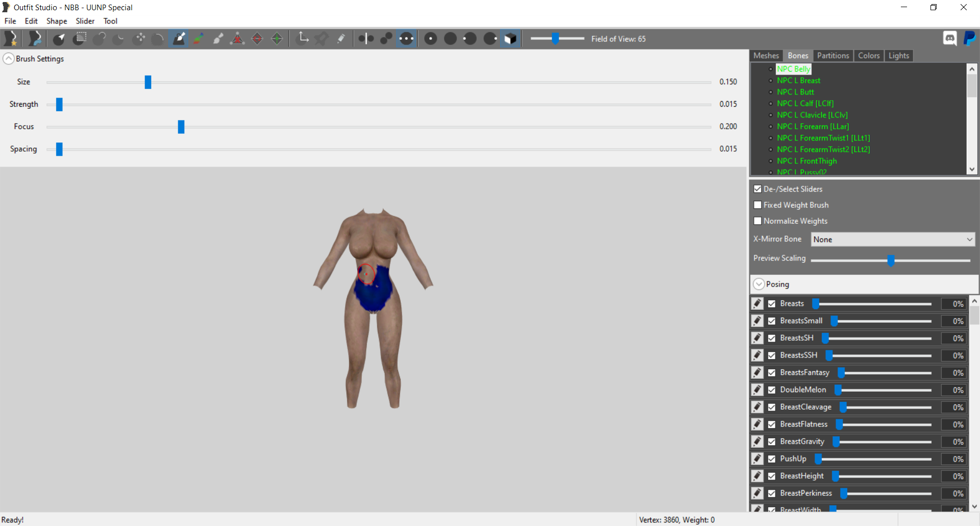The height and width of the screenshot is (526, 980).
Task: Click the cube view toggle icon
Action: (x=510, y=38)
